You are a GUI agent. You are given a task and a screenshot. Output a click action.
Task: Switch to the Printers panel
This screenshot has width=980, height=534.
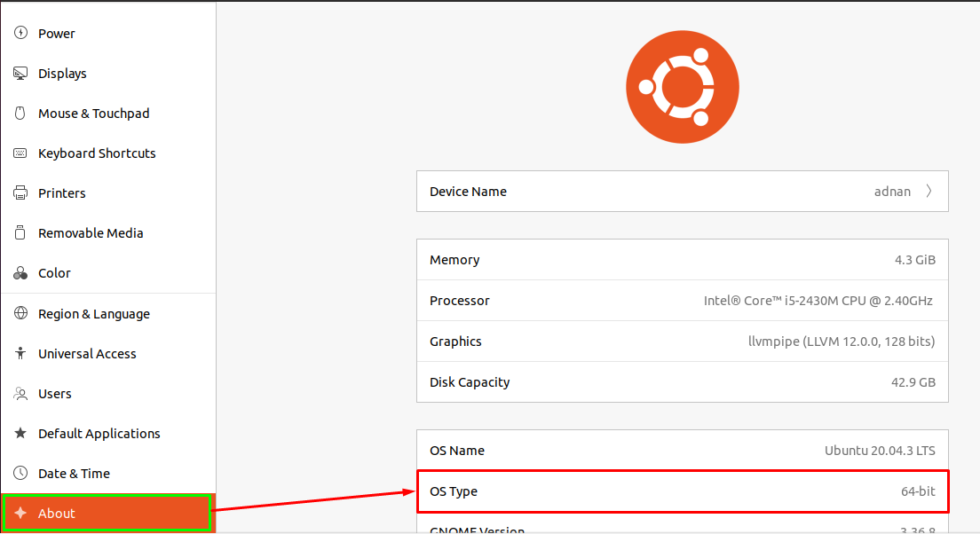click(x=108, y=193)
